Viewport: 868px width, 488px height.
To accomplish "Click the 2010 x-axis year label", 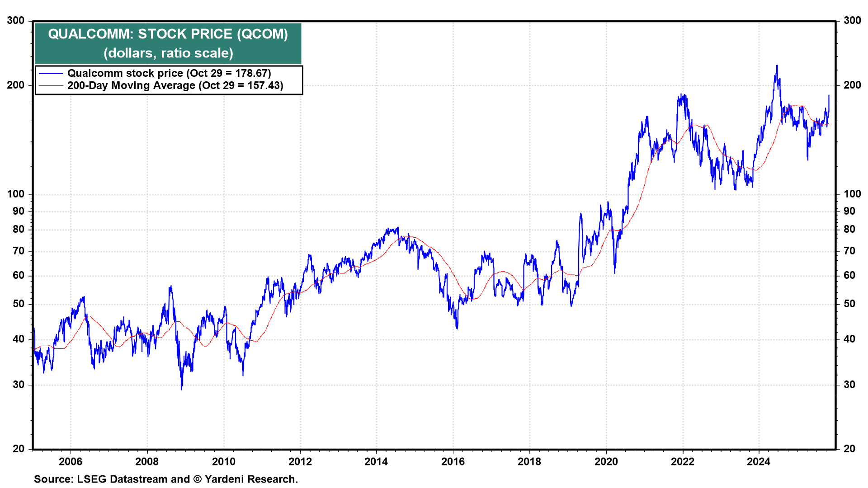I will tap(223, 461).
